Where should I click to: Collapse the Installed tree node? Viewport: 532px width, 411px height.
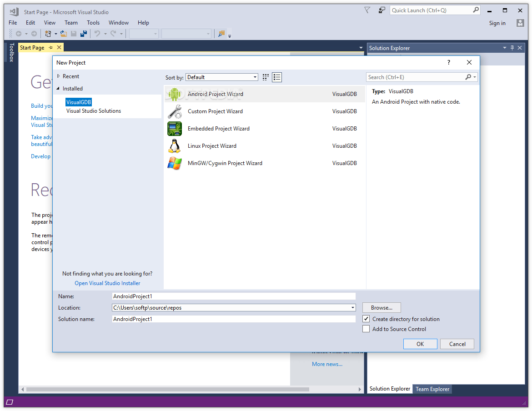click(58, 89)
